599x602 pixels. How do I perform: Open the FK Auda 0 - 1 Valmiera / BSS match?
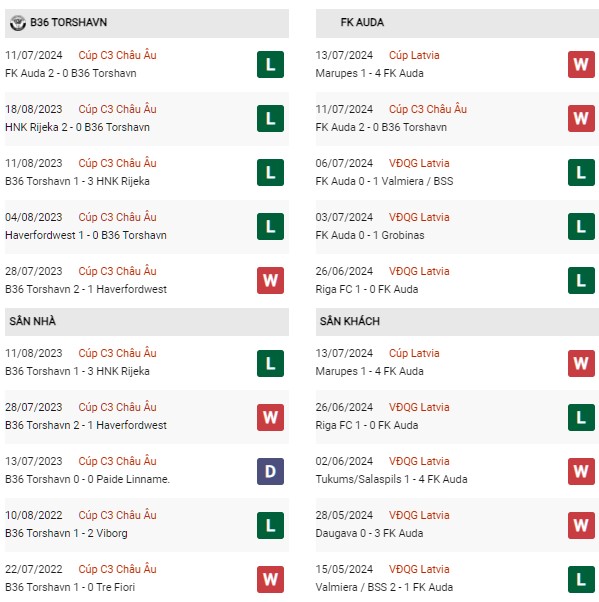tap(384, 181)
